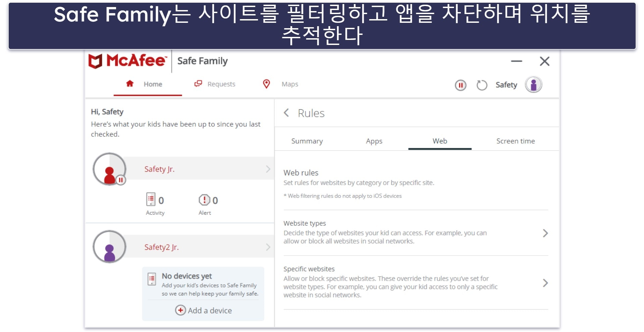Click the pause icon in the header

point(460,85)
